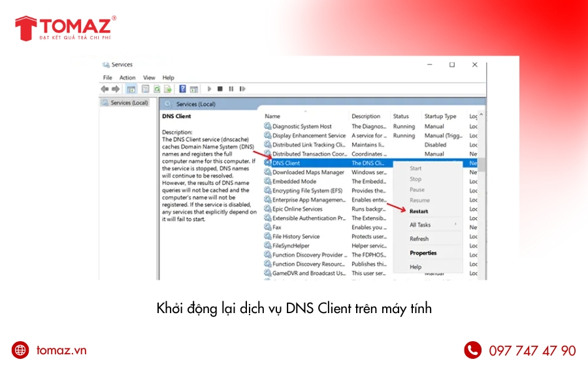
Task: Open the blue question-mark Help toolbar icon
Action: 183,89
